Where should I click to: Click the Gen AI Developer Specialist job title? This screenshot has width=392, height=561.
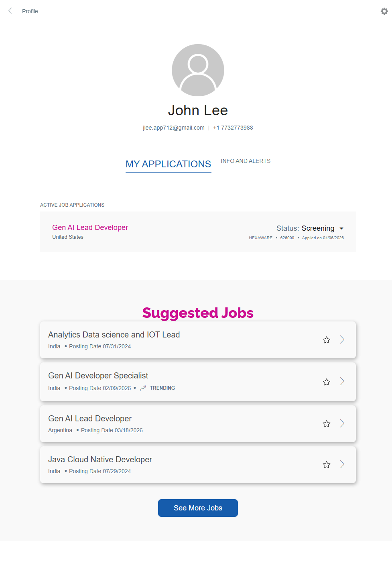[x=98, y=376]
